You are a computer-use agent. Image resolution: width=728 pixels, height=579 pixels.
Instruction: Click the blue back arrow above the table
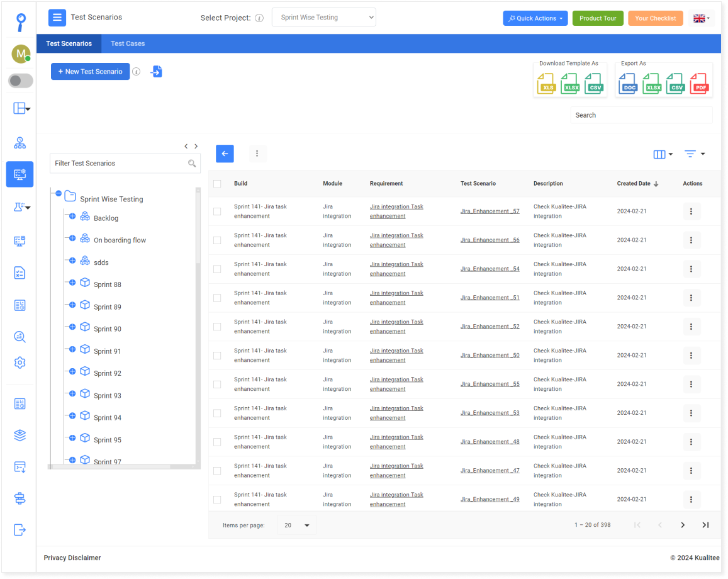pyautogui.click(x=225, y=154)
